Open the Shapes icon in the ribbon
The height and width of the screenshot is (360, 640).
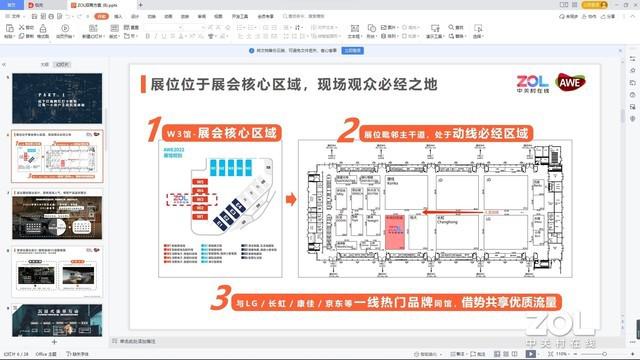pos(371,28)
